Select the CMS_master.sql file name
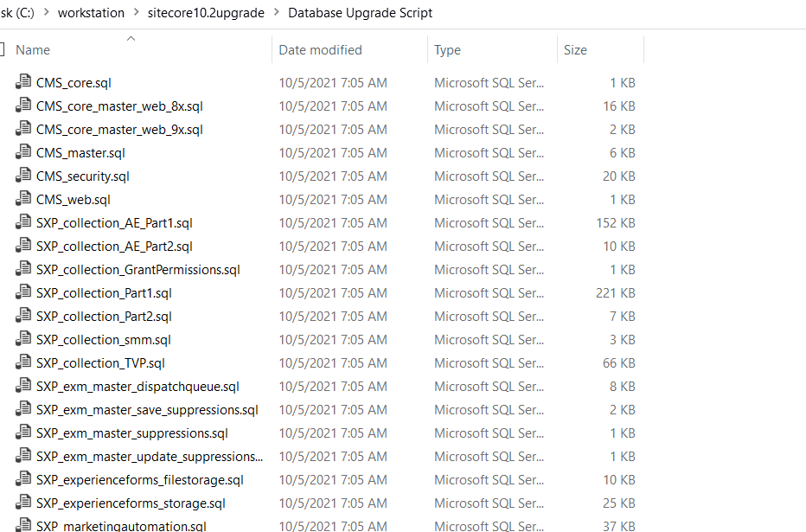Image resolution: width=806 pixels, height=532 pixels. pyautogui.click(x=80, y=153)
